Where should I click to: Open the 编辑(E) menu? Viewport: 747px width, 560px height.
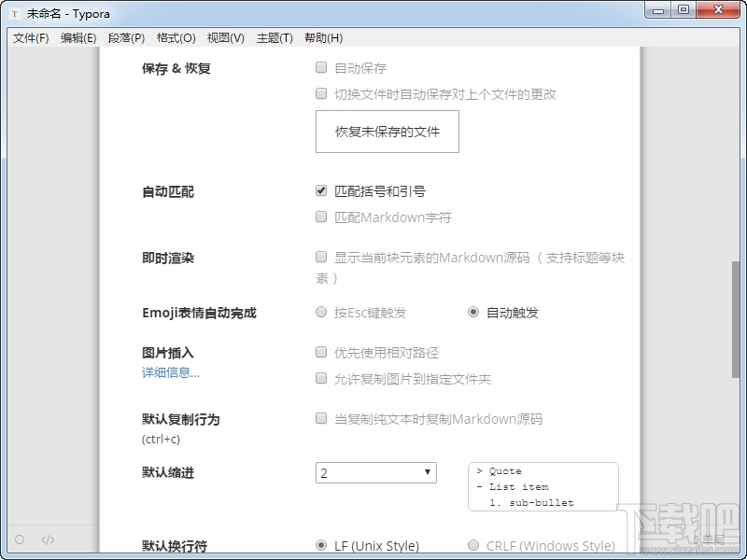pyautogui.click(x=78, y=38)
